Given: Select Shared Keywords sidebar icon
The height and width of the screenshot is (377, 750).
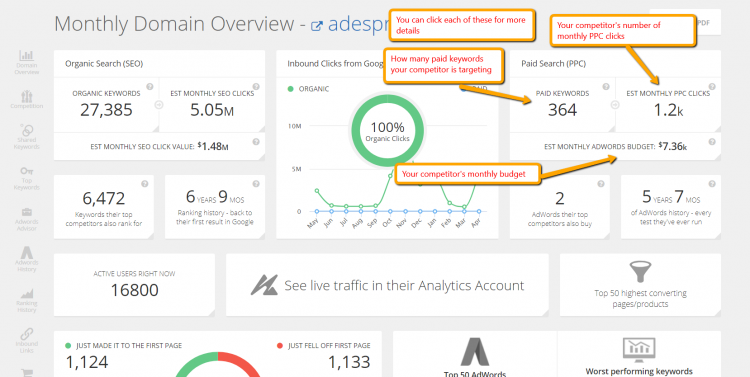Looking at the screenshot, I should tap(27, 137).
